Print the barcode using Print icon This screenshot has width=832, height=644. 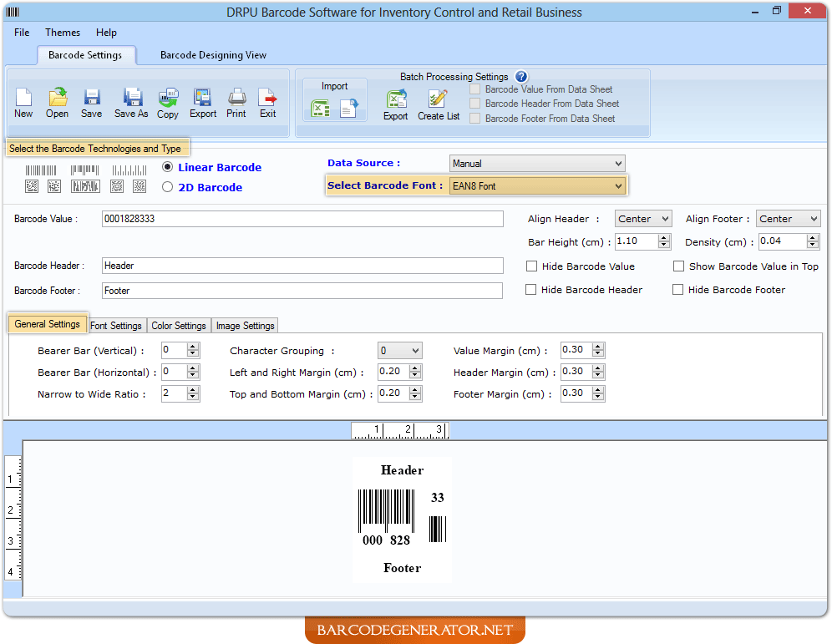[x=236, y=97]
